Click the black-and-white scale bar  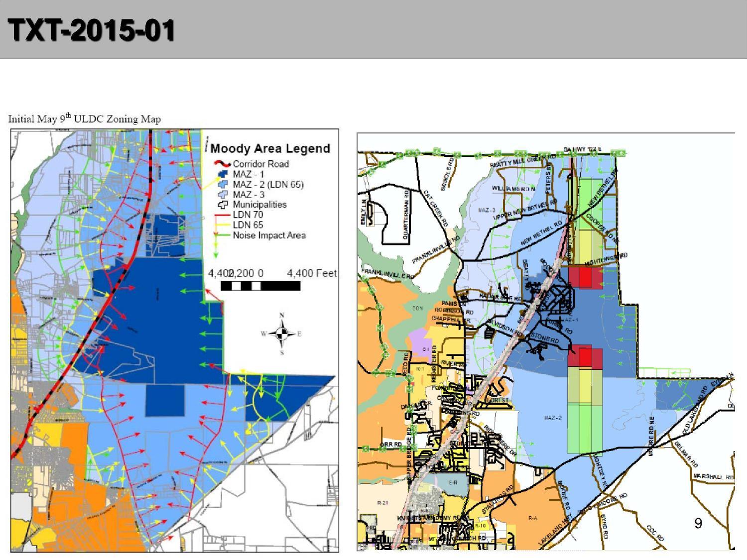pos(260,286)
